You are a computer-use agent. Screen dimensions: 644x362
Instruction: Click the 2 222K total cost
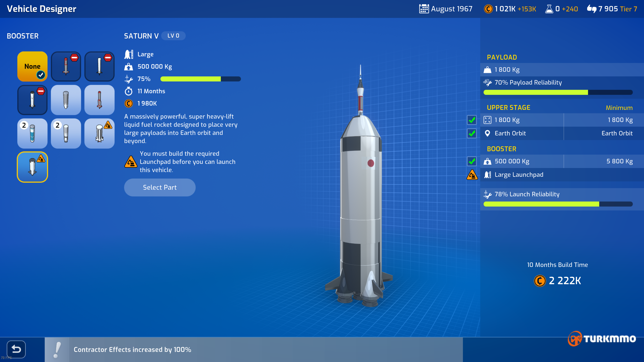(x=565, y=281)
